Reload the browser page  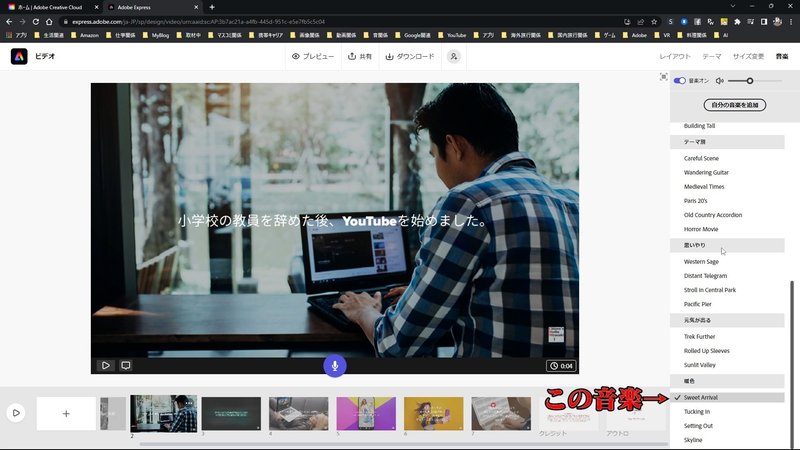[x=35, y=21]
